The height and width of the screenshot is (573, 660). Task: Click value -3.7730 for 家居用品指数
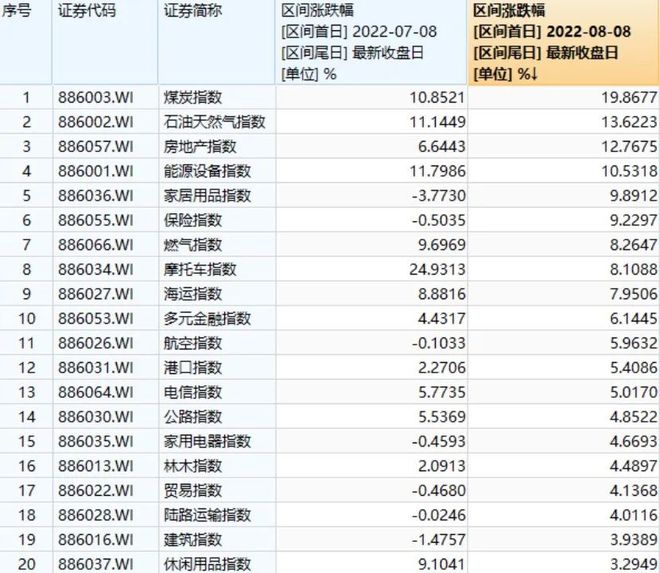(439, 196)
